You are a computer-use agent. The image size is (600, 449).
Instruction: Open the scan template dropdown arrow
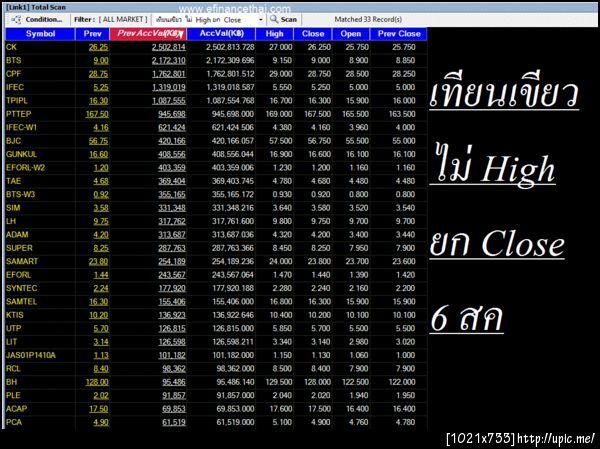[261, 20]
